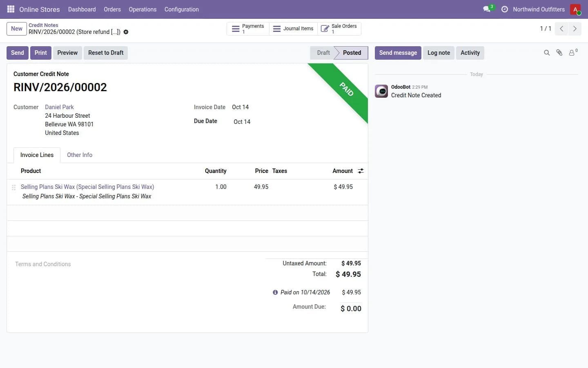Click the Preview button

click(67, 53)
